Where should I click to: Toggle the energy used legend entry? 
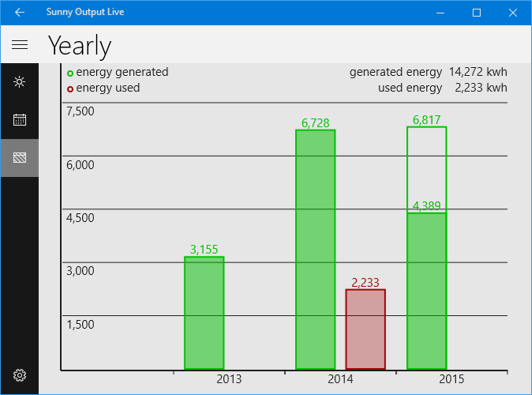tap(109, 88)
